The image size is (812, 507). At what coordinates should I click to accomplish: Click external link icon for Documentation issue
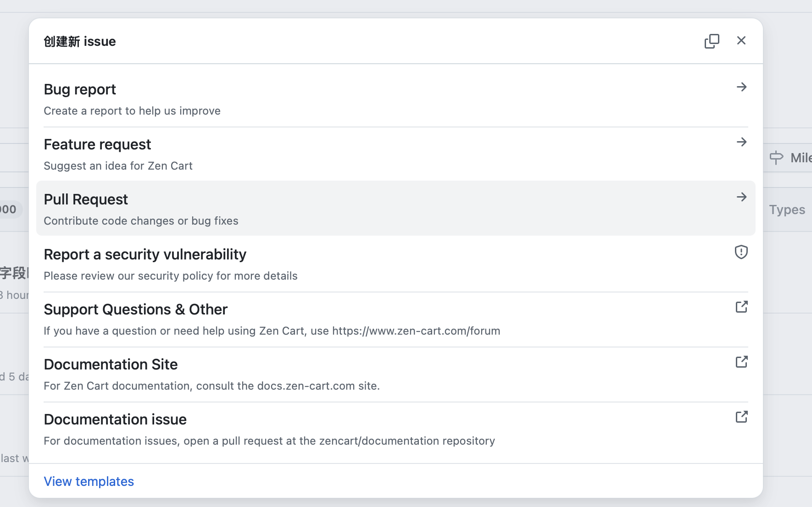(742, 417)
